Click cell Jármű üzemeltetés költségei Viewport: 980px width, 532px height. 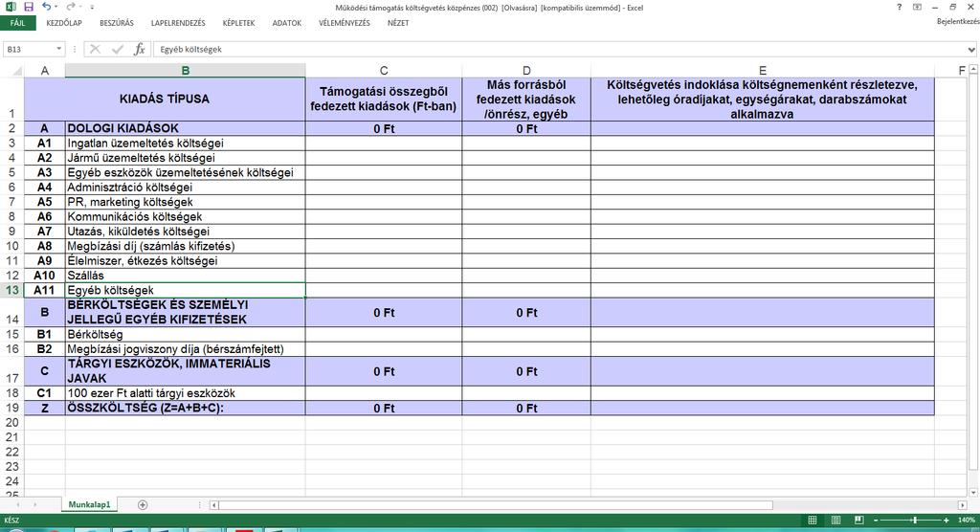(x=185, y=158)
